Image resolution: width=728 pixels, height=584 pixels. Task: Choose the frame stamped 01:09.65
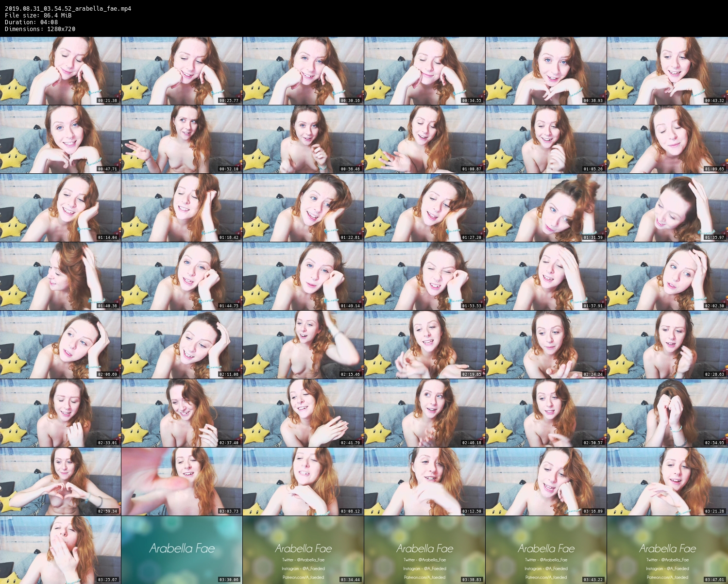[667, 139]
